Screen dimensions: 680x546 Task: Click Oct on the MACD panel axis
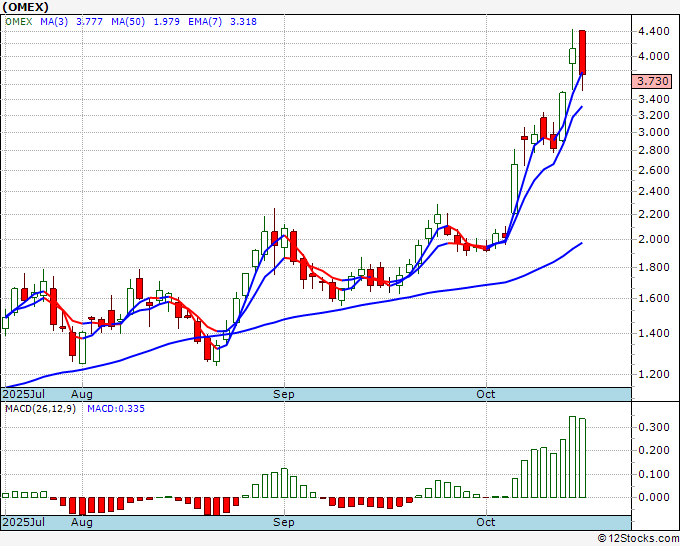486,522
